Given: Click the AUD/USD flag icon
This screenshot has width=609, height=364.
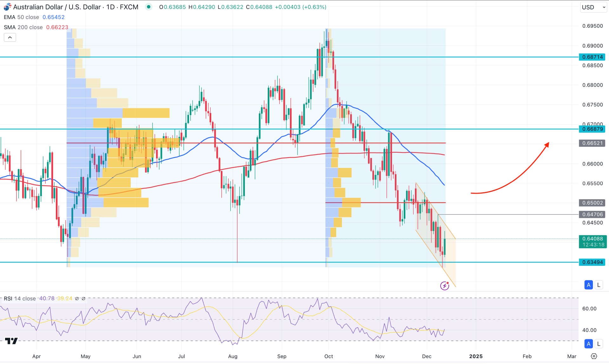Looking at the screenshot, I should tap(7, 7).
